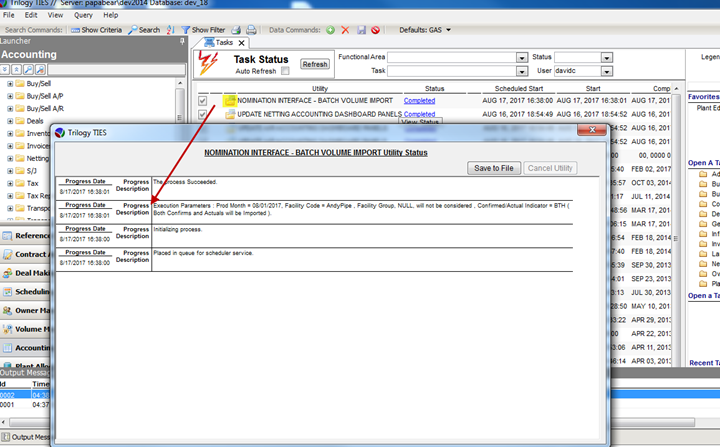720x447 pixels.
Task: Click the save disk Data Command icon
Action: click(361, 30)
